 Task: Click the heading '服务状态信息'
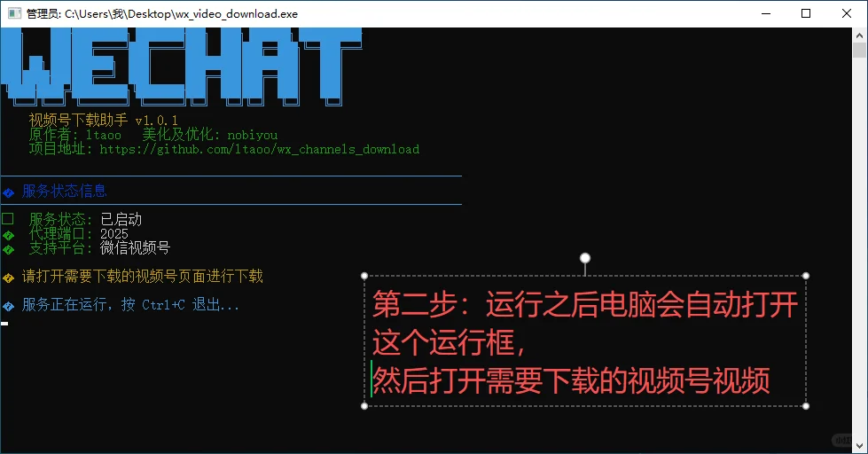64,191
